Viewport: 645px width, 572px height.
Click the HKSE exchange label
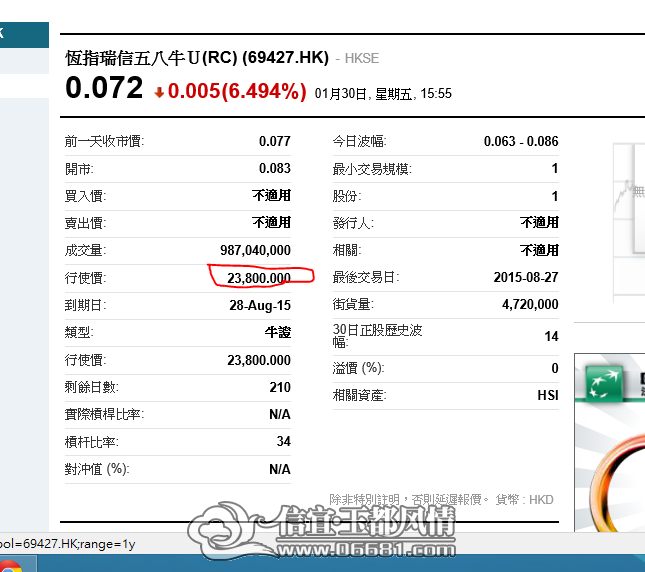(x=362, y=58)
